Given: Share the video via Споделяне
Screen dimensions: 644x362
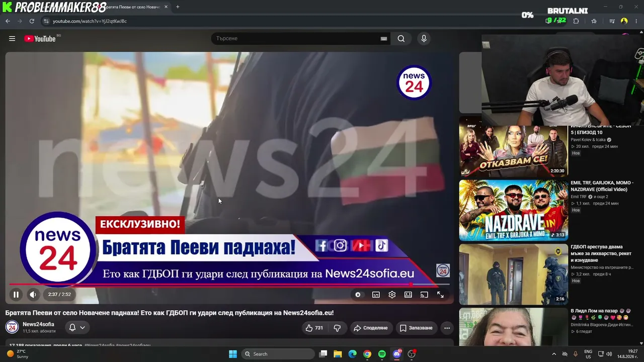Looking at the screenshot, I should [x=371, y=328].
